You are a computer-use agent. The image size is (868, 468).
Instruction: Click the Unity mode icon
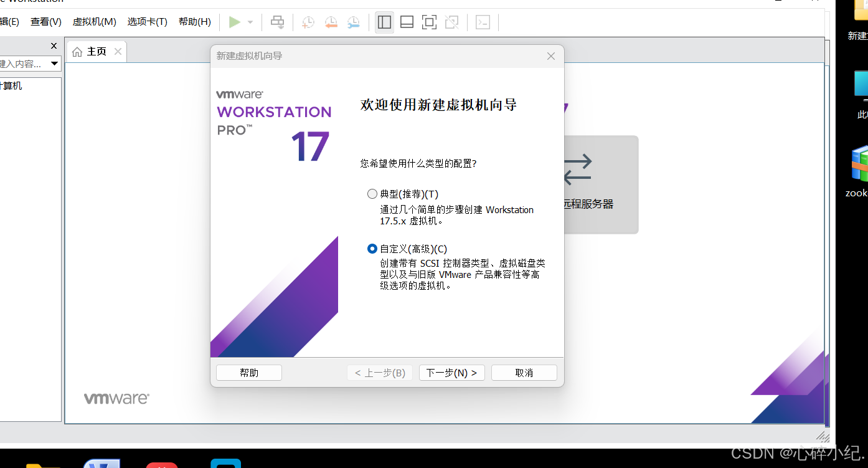[x=451, y=22]
